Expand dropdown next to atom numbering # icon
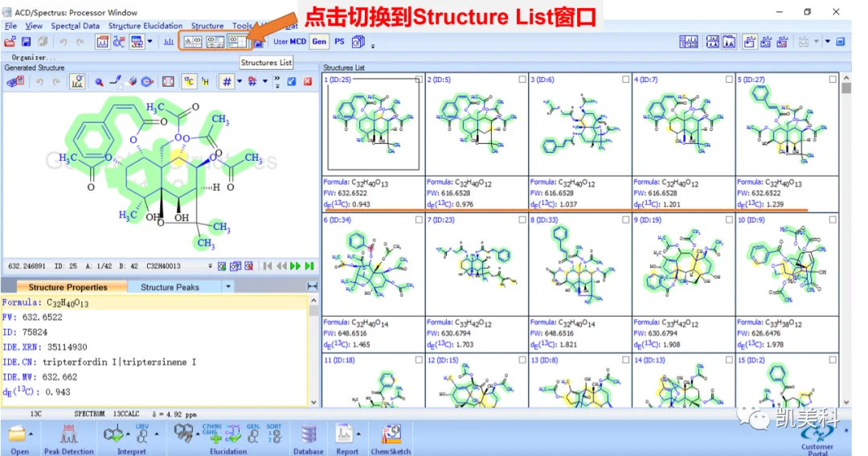 pos(240,82)
